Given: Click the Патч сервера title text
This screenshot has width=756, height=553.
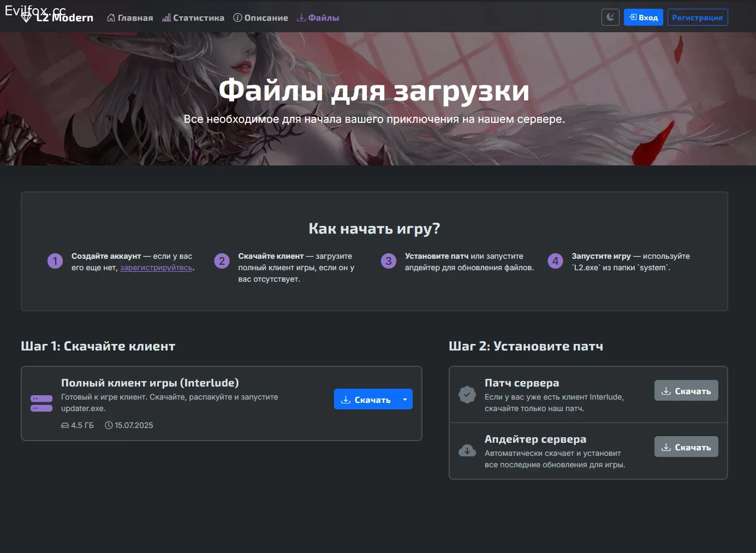Looking at the screenshot, I should coord(522,383).
